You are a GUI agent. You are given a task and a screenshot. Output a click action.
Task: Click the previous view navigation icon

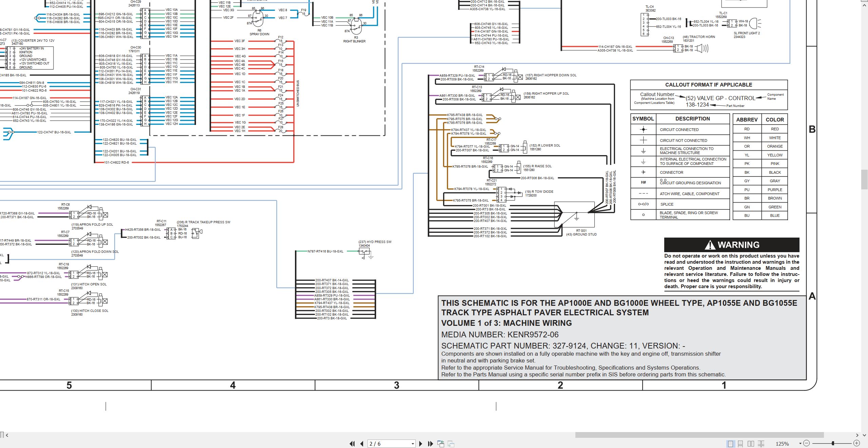441,444
